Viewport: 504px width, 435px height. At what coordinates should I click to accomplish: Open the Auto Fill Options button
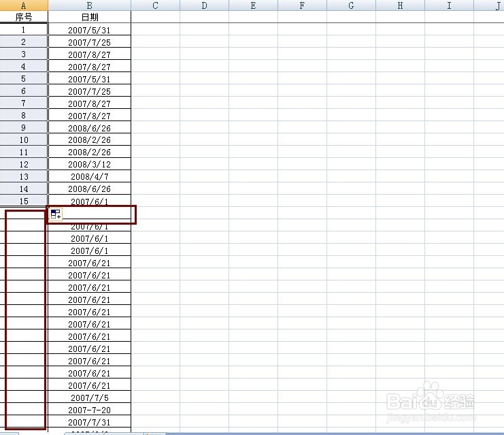(x=56, y=214)
